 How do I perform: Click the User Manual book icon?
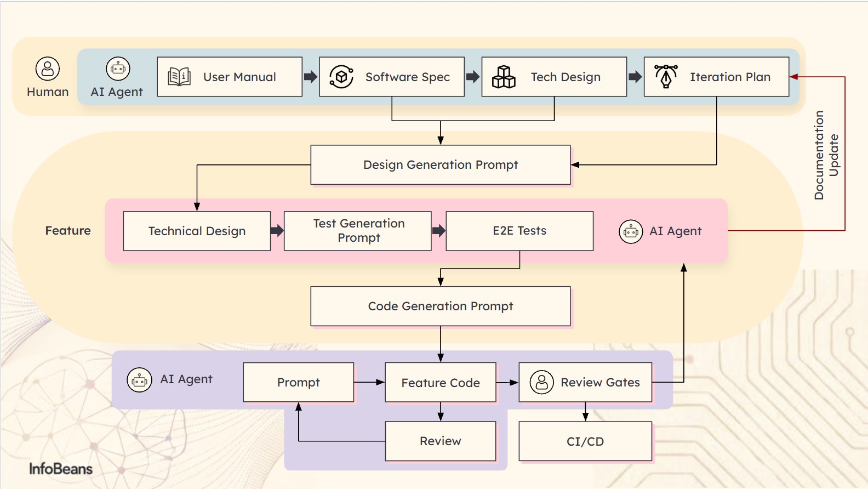pyautogui.click(x=179, y=77)
